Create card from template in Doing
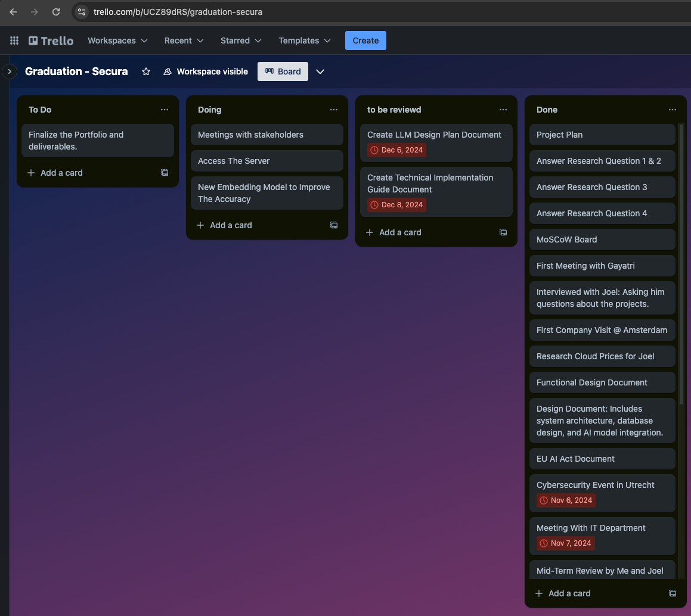 (x=334, y=225)
